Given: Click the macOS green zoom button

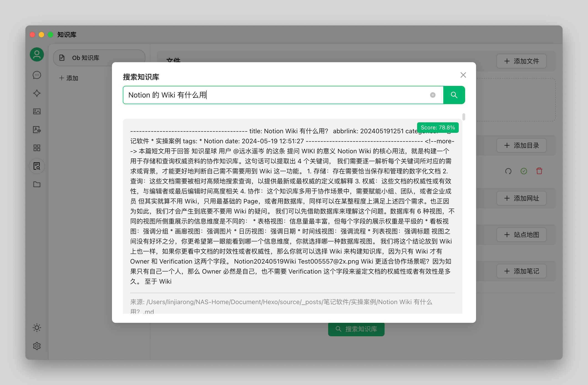Looking at the screenshot, I should 50,35.
